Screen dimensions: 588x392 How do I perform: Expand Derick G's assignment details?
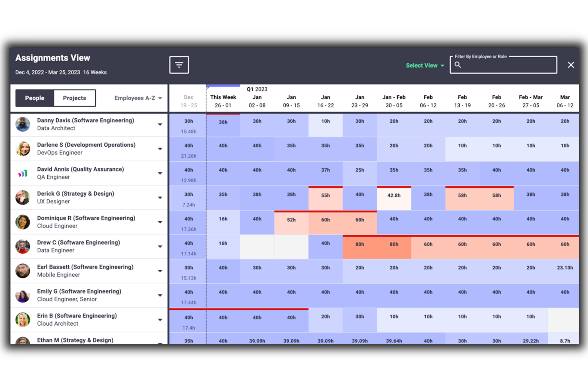click(x=160, y=197)
